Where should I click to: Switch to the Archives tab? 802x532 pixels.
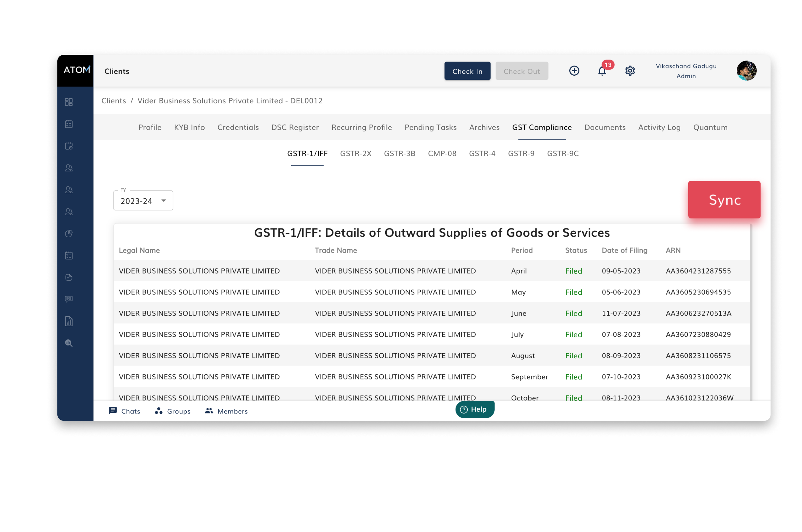pos(485,128)
